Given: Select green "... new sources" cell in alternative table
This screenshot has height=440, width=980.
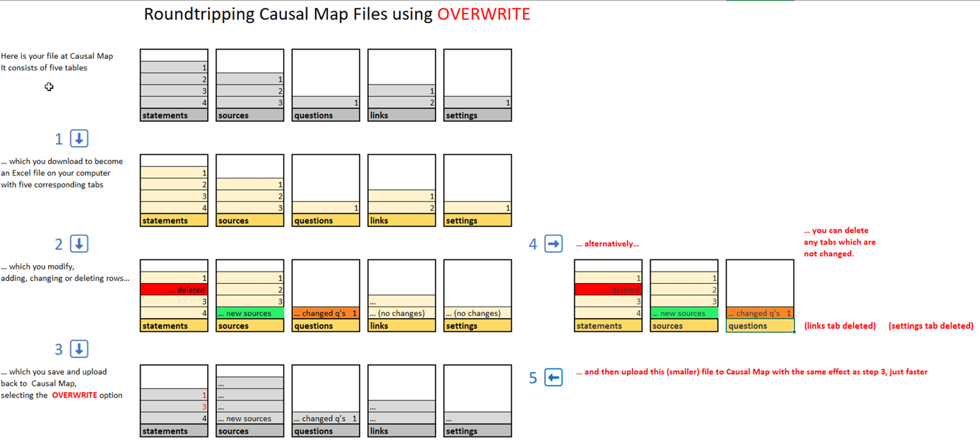Looking at the screenshot, I should [x=684, y=313].
